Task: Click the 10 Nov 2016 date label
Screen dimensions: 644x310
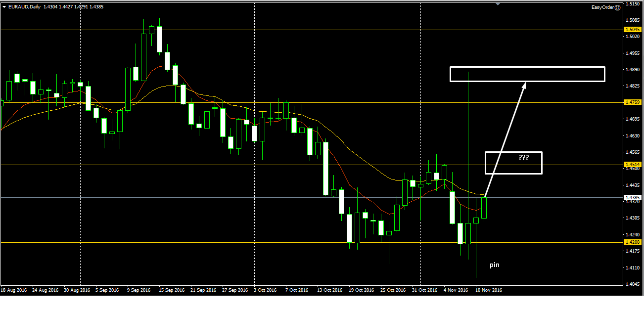Action: pos(489,290)
